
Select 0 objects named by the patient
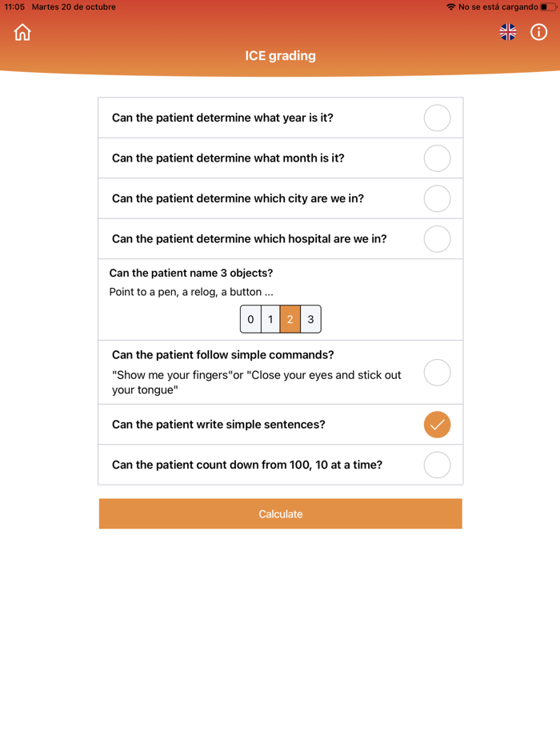(x=250, y=318)
